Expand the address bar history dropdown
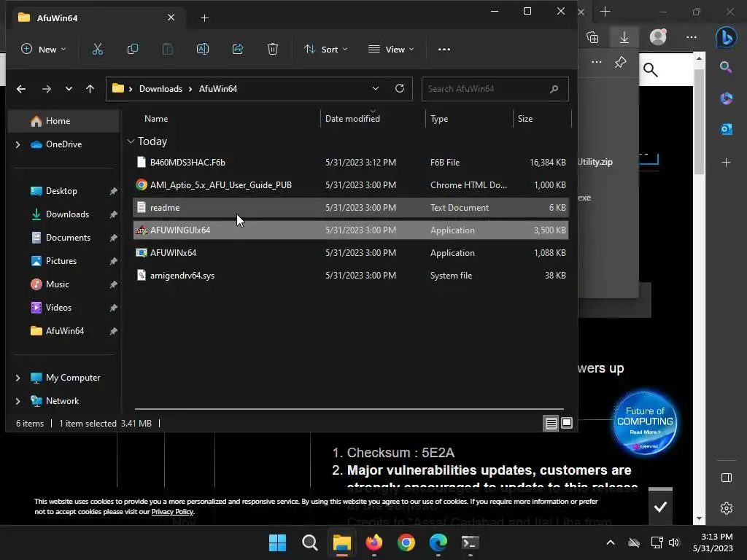 click(x=376, y=88)
